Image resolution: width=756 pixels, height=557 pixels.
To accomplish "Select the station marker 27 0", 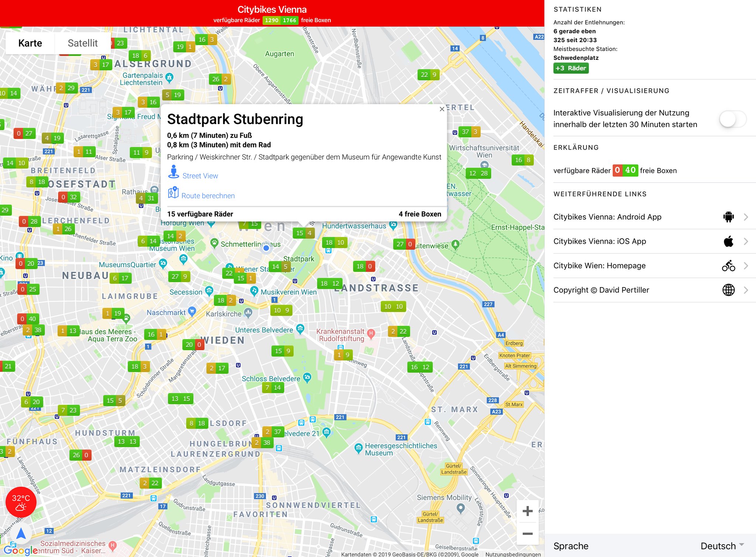I will point(404,244).
